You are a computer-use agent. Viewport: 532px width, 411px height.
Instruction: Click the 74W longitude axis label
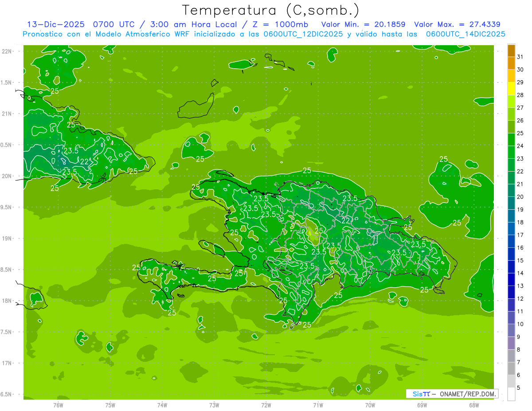(x=162, y=405)
